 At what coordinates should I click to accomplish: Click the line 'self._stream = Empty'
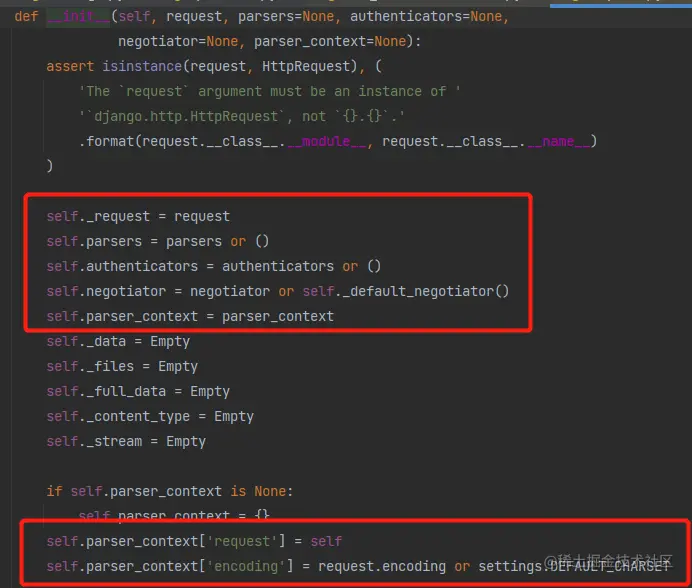tap(126, 441)
